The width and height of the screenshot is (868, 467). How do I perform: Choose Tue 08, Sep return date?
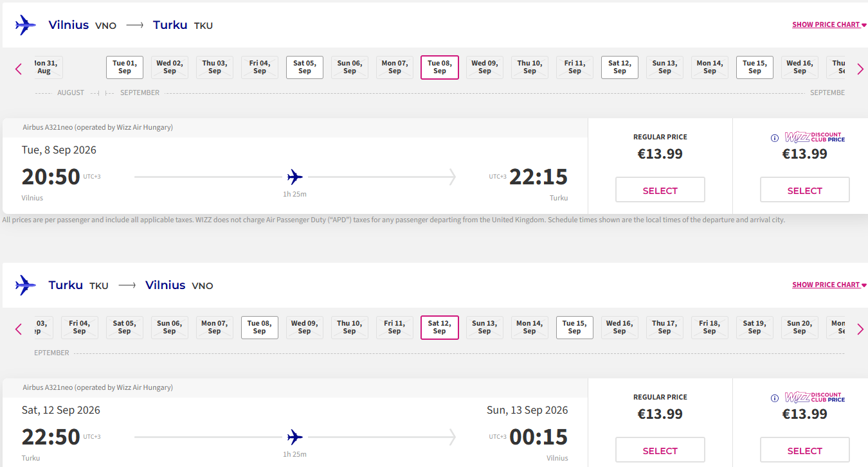point(260,328)
